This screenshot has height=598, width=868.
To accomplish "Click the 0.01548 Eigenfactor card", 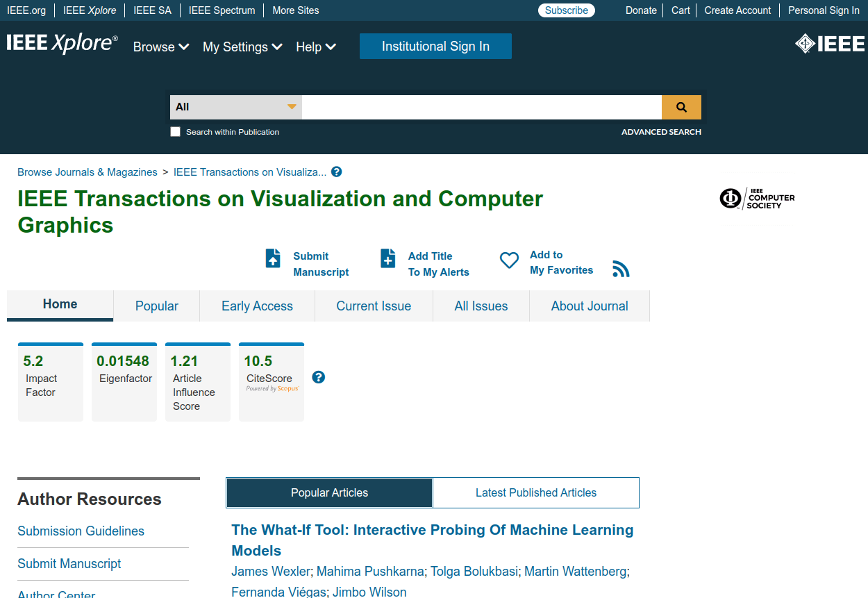I will point(124,382).
